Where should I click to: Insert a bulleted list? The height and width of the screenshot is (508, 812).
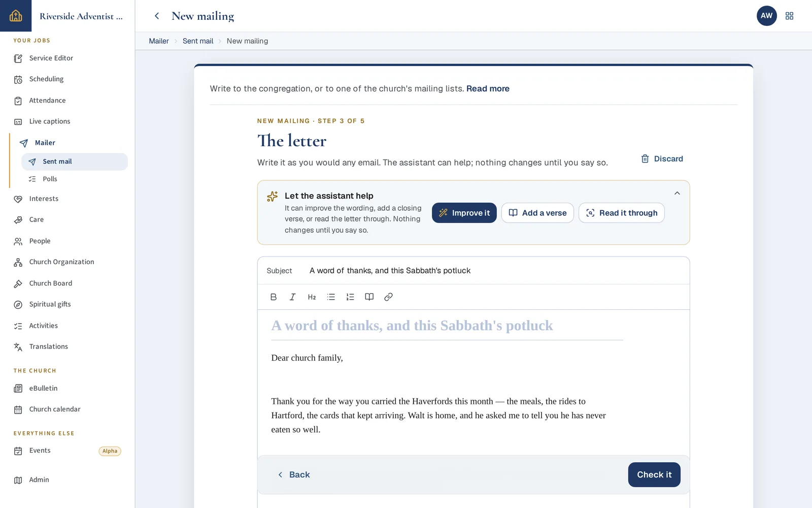click(331, 297)
